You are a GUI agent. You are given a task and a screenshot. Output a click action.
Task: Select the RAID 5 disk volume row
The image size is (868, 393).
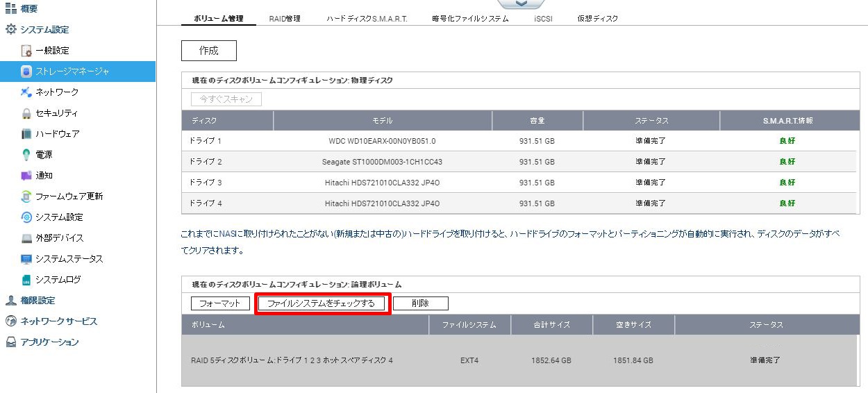click(x=519, y=360)
